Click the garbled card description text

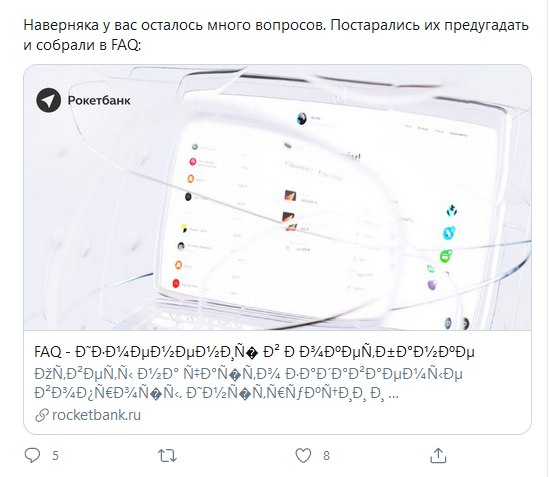pyautogui.click(x=249, y=383)
